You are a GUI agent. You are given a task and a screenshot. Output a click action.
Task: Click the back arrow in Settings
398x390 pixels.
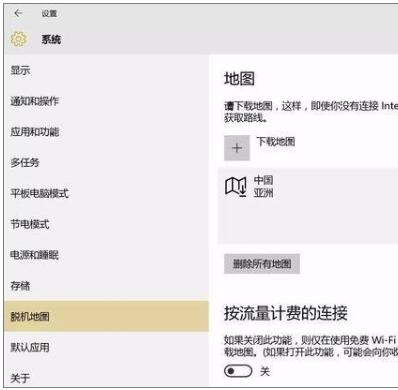click(x=18, y=13)
